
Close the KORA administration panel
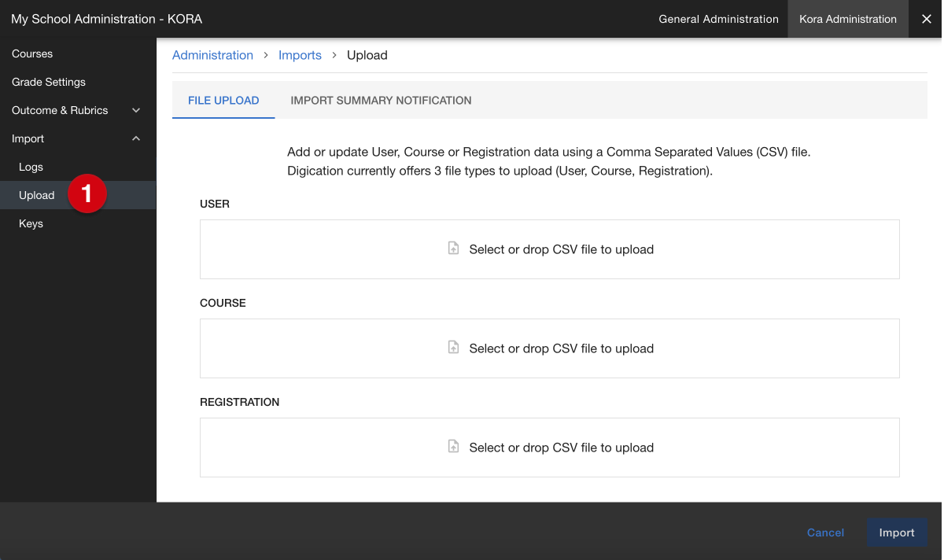click(x=926, y=19)
